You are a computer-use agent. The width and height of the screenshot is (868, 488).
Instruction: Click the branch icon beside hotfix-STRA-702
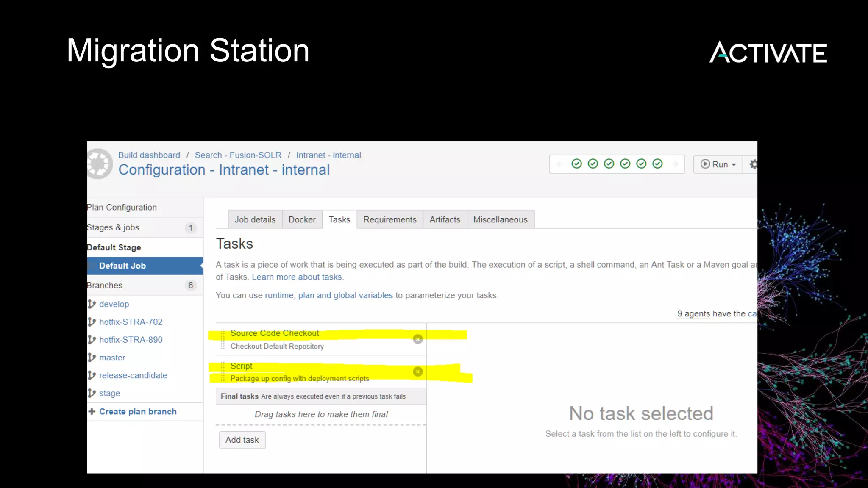point(92,322)
